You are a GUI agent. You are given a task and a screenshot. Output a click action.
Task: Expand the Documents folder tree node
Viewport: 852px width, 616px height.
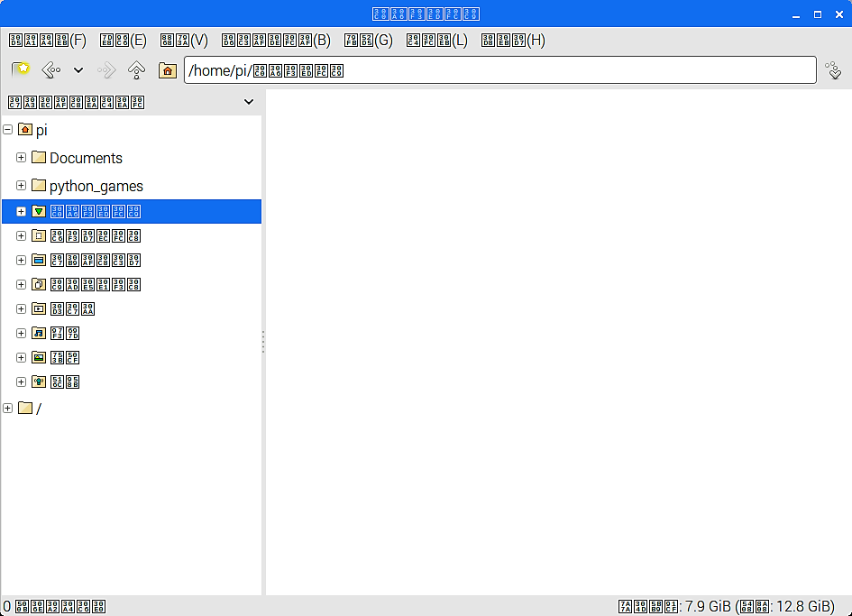coord(21,158)
